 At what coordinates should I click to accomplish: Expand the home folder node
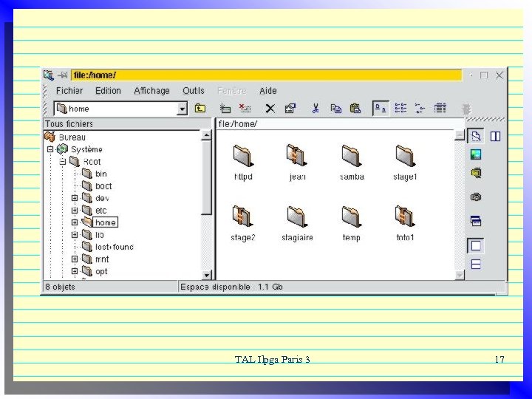pos(75,222)
